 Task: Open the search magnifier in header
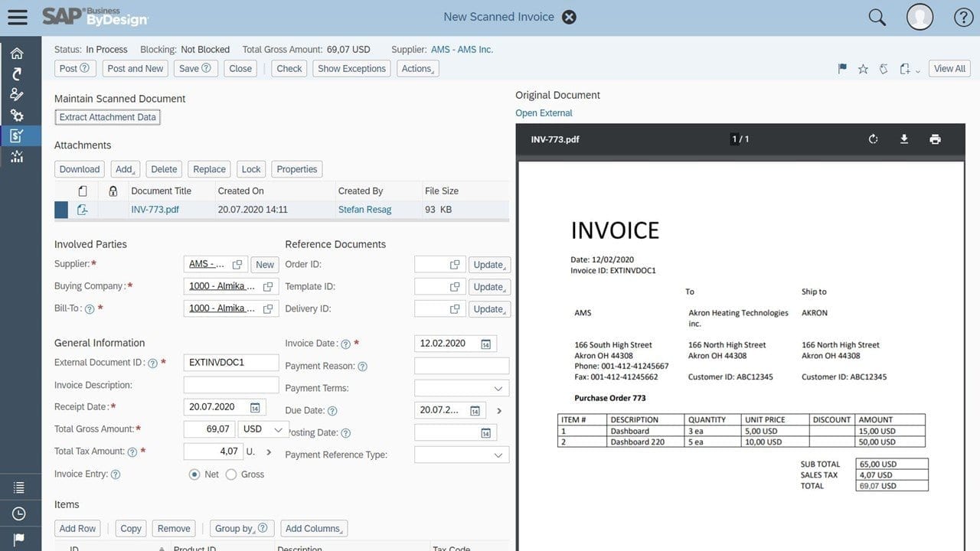click(877, 17)
